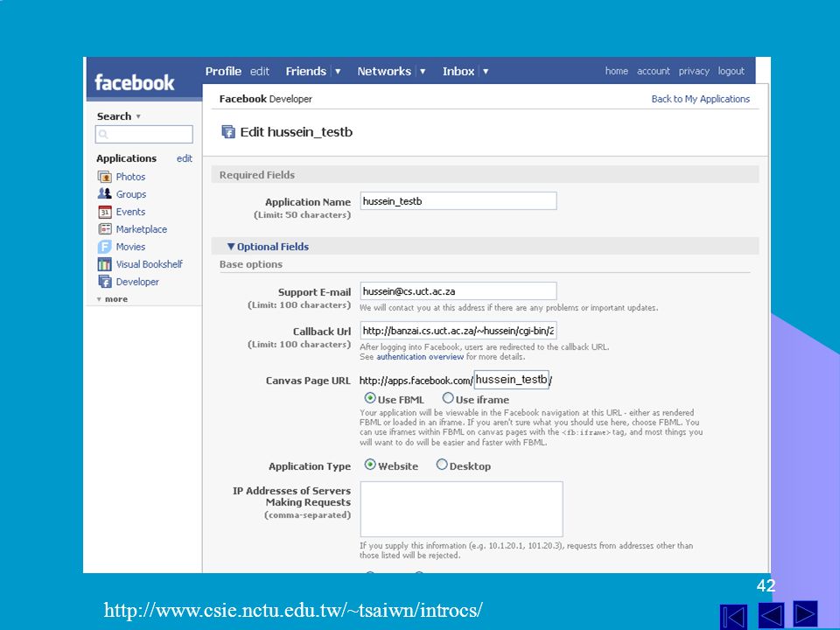Choose Desktop application type
The width and height of the screenshot is (840, 630).
[441, 465]
